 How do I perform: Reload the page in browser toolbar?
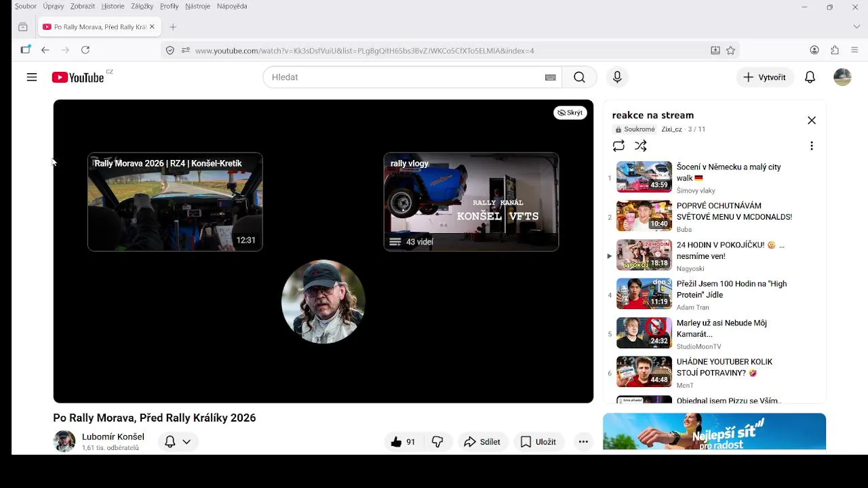coord(85,50)
